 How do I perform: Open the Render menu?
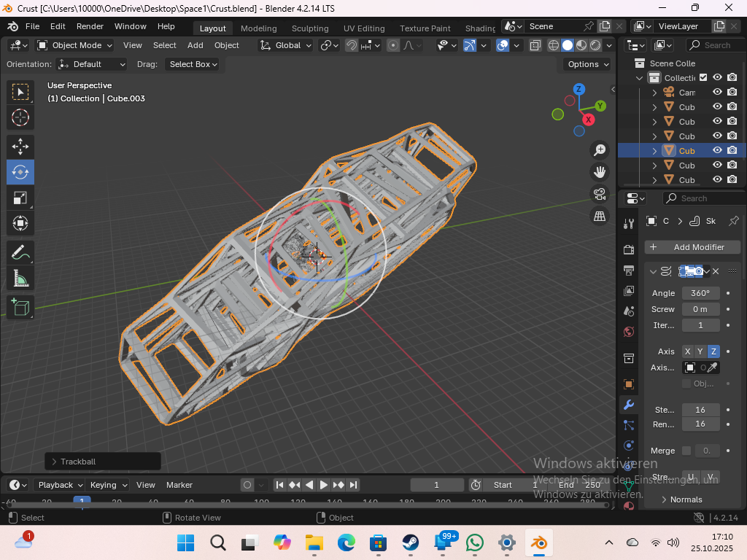pos(90,26)
